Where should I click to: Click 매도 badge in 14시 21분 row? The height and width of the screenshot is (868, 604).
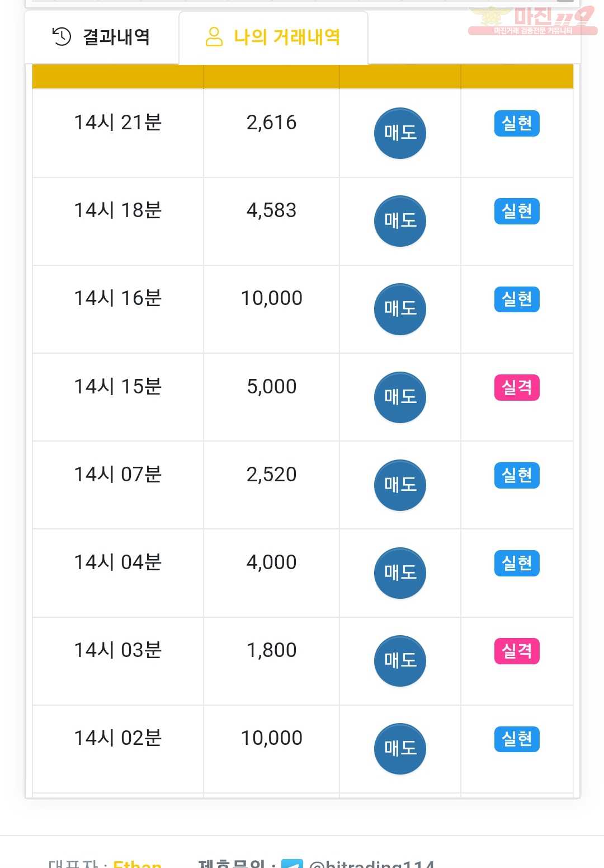[x=400, y=133]
